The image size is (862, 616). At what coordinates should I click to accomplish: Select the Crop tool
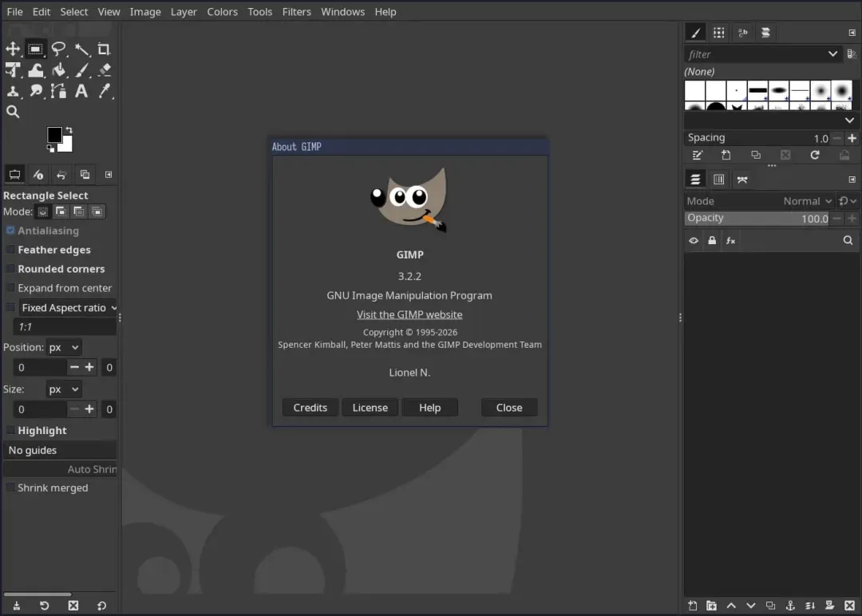(104, 49)
